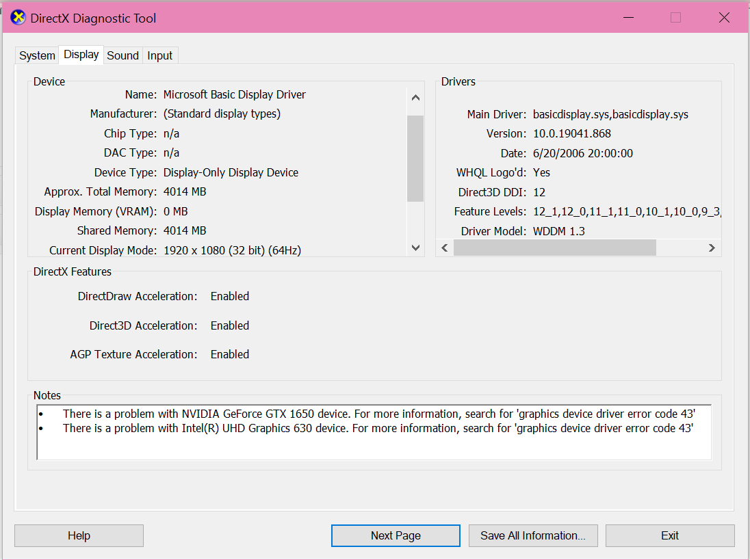Click Direct3D DDI value '12'
750x560 pixels.
pos(539,192)
